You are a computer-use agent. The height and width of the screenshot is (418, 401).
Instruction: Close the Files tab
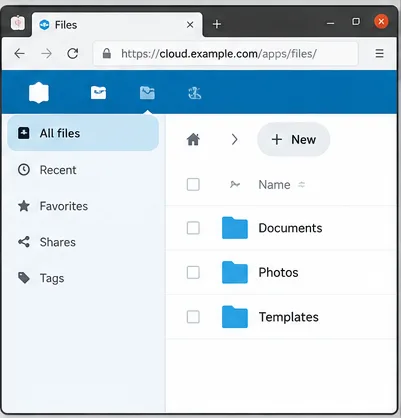click(x=190, y=25)
